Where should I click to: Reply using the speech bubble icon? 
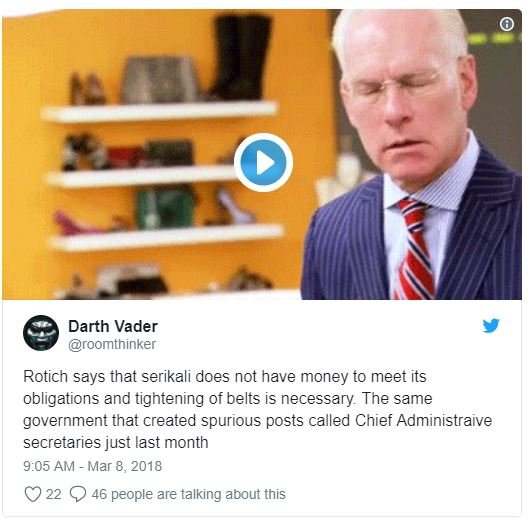(x=78, y=494)
